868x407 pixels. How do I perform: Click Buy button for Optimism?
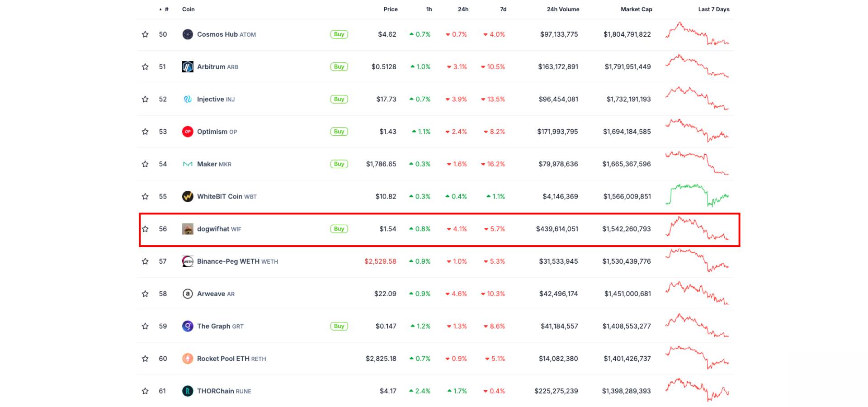pyautogui.click(x=339, y=132)
